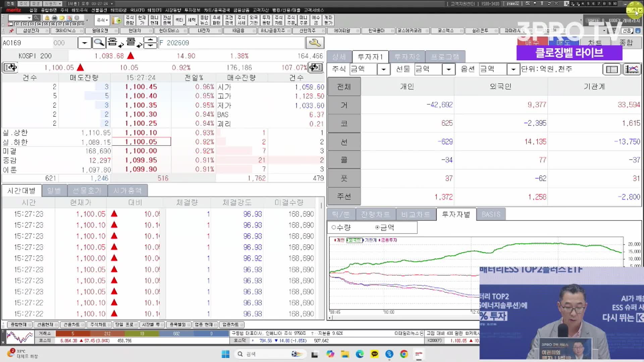Switch to the 프로그램 tab

click(445, 57)
